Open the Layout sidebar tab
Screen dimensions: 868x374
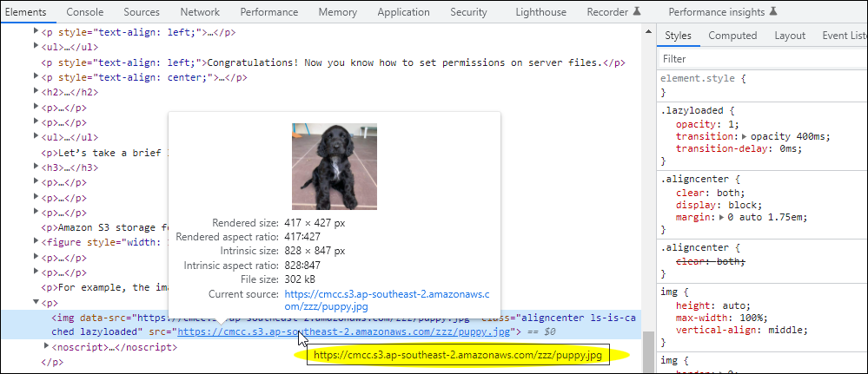coord(790,36)
